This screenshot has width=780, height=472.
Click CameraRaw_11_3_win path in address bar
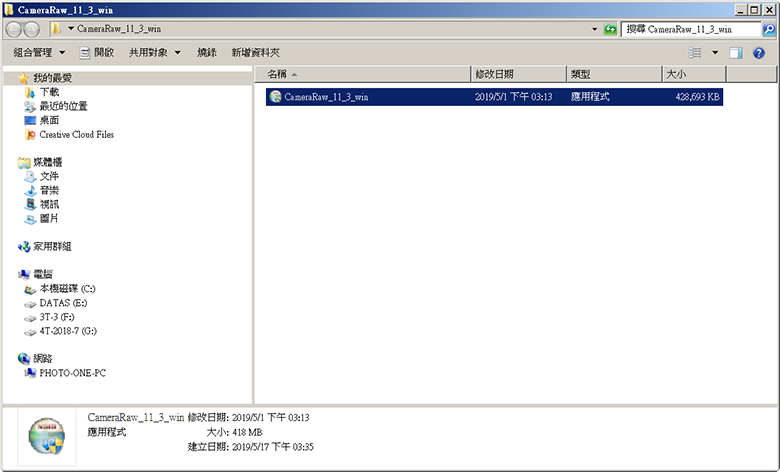point(119,29)
